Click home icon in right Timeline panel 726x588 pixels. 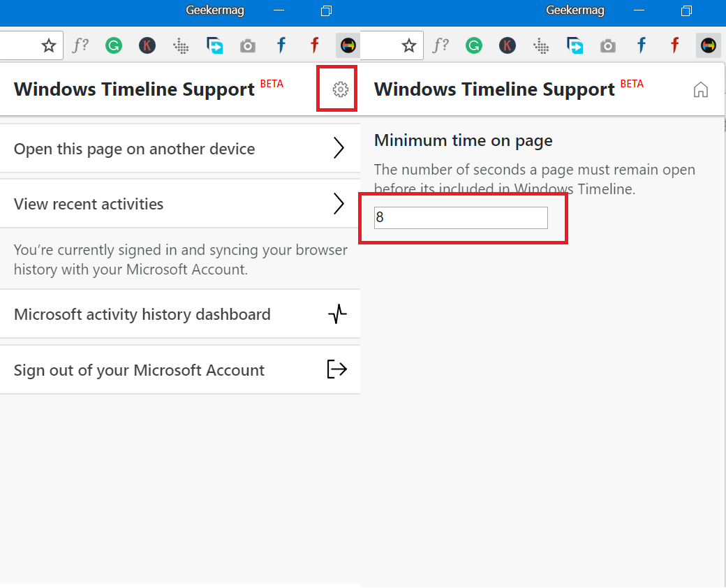(x=701, y=89)
